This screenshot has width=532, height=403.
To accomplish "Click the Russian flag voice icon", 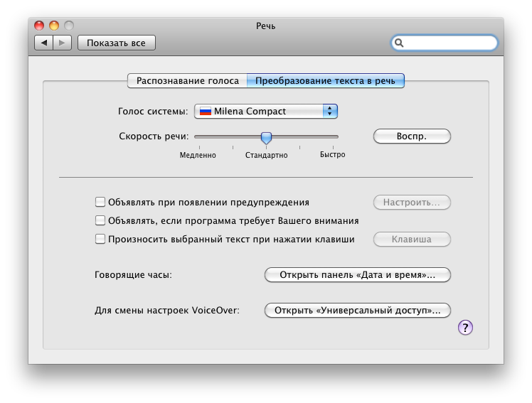I will 206,112.
